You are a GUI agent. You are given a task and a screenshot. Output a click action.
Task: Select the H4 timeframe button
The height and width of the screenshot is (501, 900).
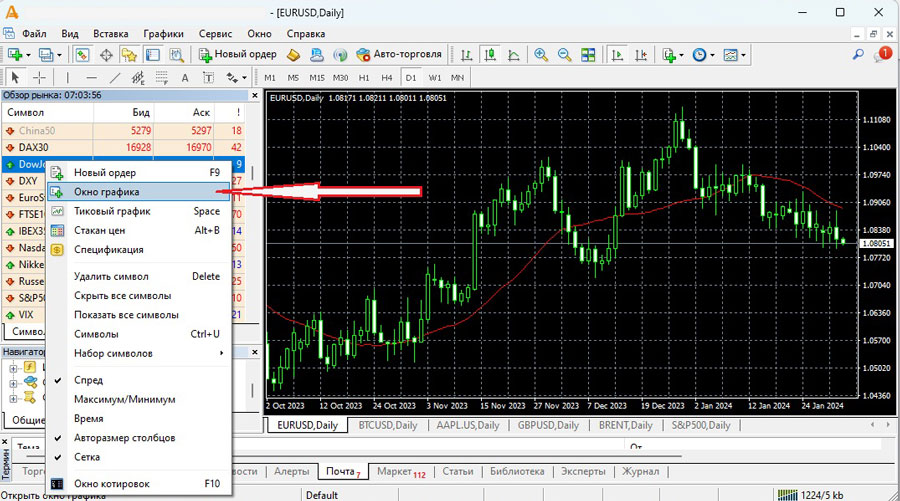point(387,77)
